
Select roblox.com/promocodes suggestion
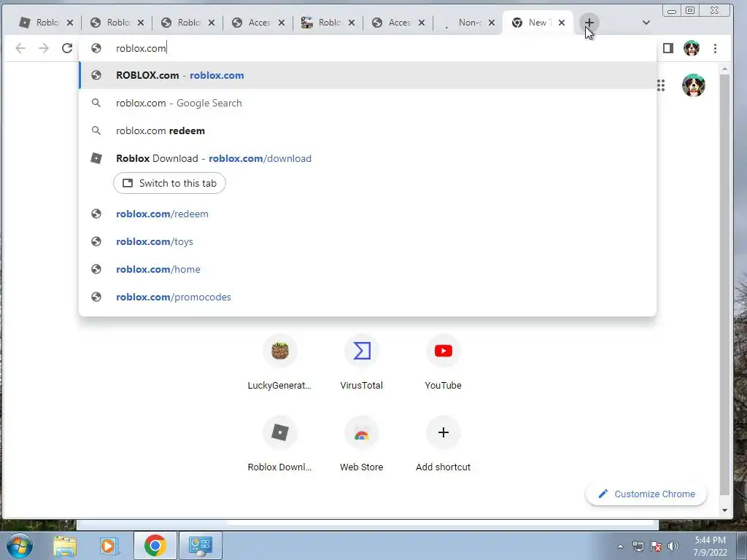pos(368,297)
